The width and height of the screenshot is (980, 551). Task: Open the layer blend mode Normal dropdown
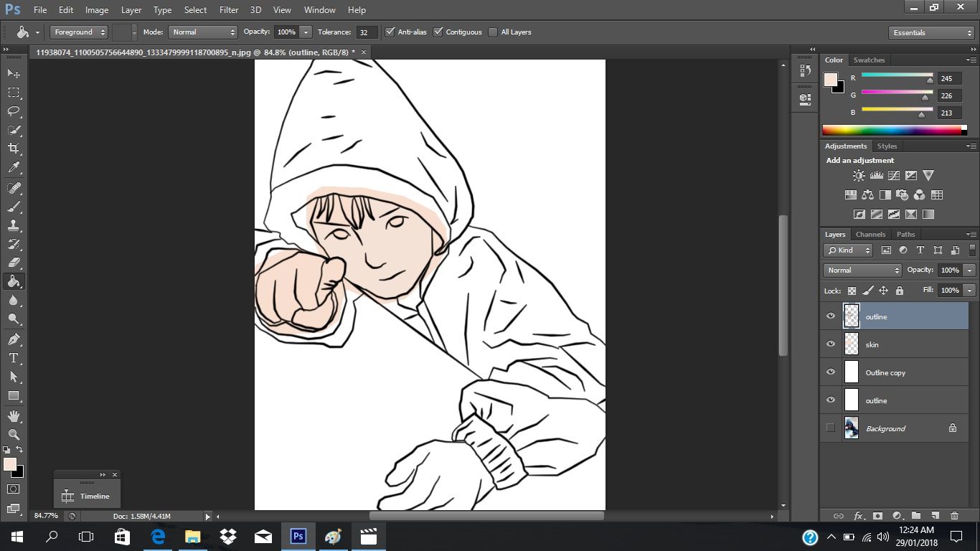click(863, 270)
